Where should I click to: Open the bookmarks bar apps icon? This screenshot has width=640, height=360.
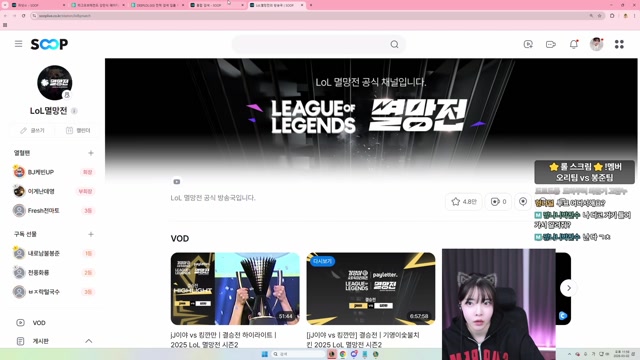tap(5, 25)
